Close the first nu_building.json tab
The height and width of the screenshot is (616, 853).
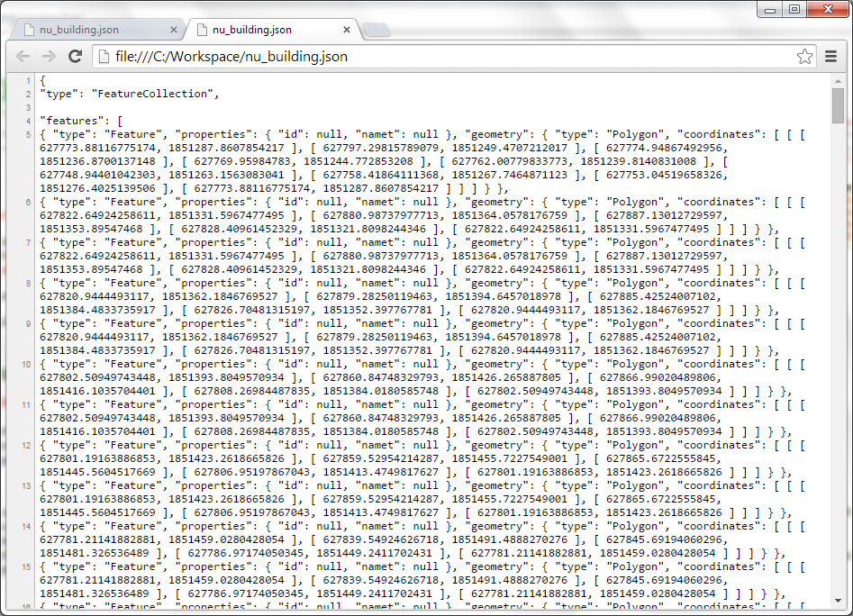pos(174,30)
